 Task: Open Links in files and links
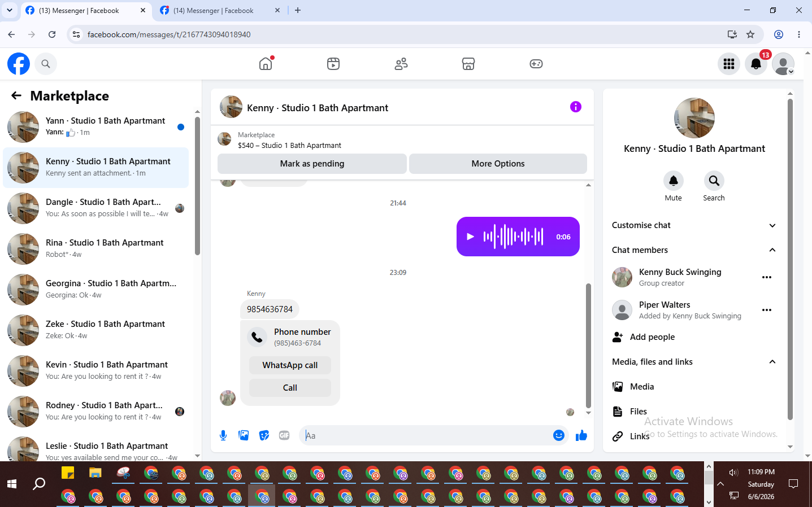[694, 436]
